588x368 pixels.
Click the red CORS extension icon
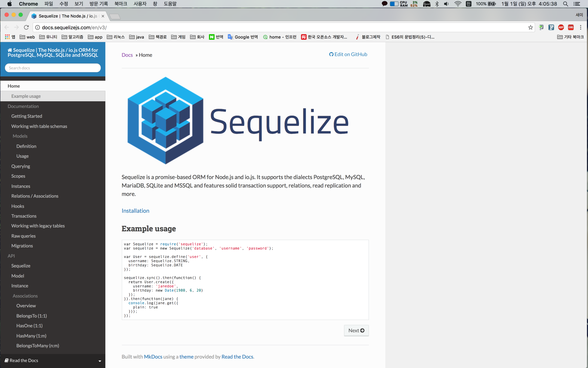click(571, 27)
